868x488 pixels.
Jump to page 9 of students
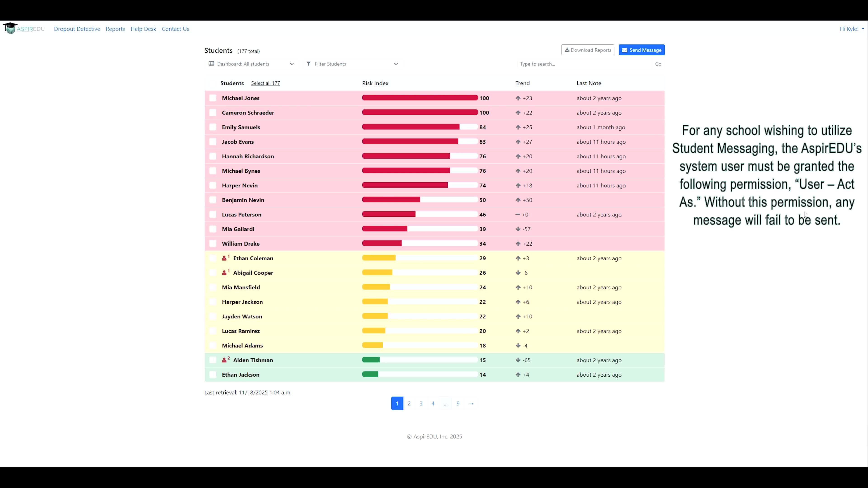(x=458, y=404)
